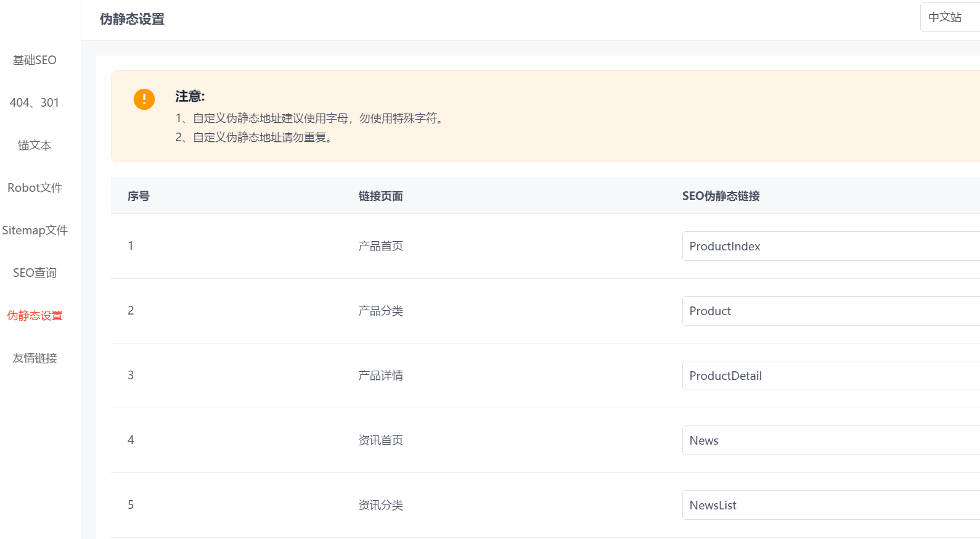This screenshot has width=980, height=539.
Task: Select the 产品首页 table row label
Action: [380, 246]
